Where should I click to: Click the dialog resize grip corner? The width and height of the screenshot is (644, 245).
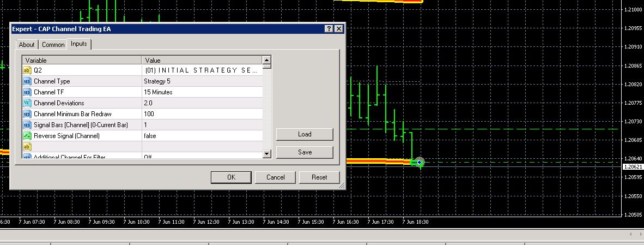[x=341, y=186]
